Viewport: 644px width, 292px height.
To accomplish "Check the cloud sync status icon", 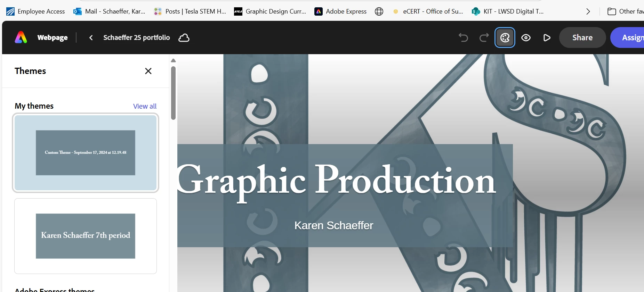I will pos(184,37).
